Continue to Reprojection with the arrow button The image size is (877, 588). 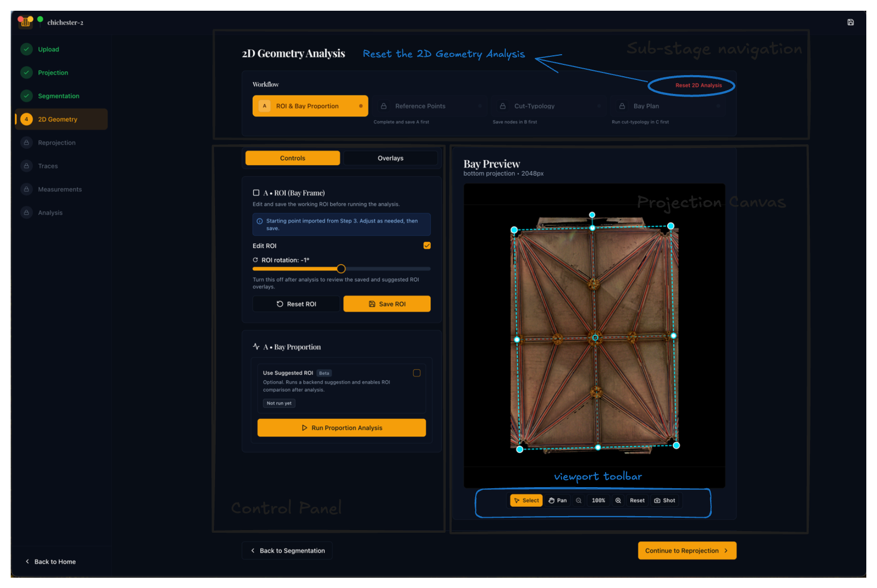click(x=687, y=550)
